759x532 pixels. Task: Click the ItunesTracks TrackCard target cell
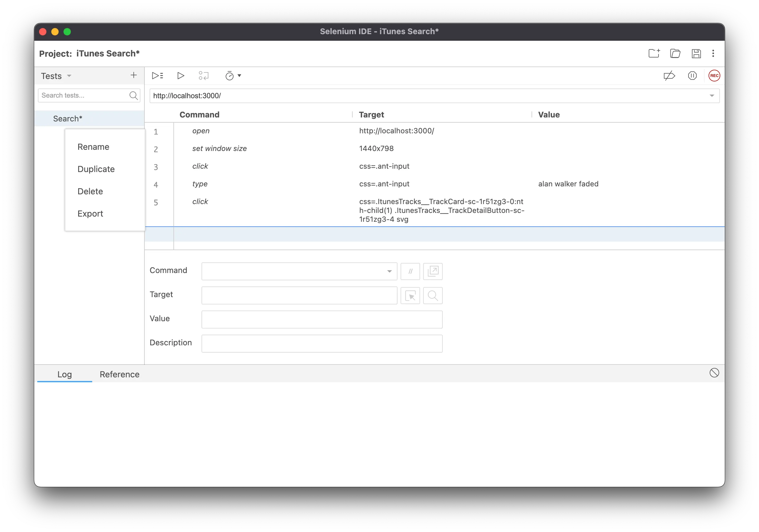[442, 210]
